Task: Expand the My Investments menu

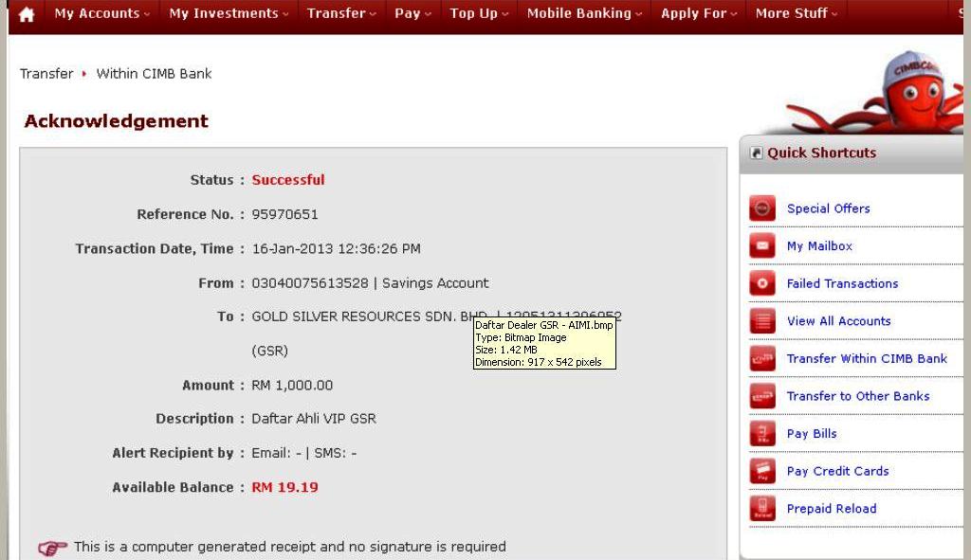Action: tap(229, 13)
